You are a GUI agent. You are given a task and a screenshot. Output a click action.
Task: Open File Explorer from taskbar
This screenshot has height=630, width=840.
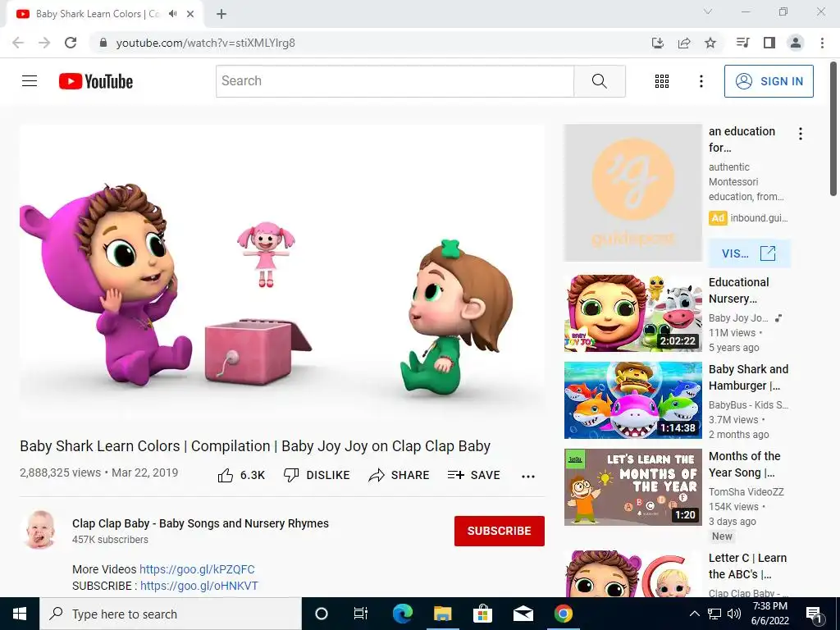[442, 614]
